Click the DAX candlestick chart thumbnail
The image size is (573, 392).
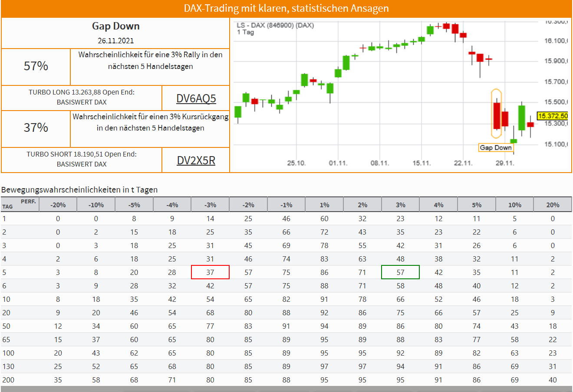coord(400,95)
